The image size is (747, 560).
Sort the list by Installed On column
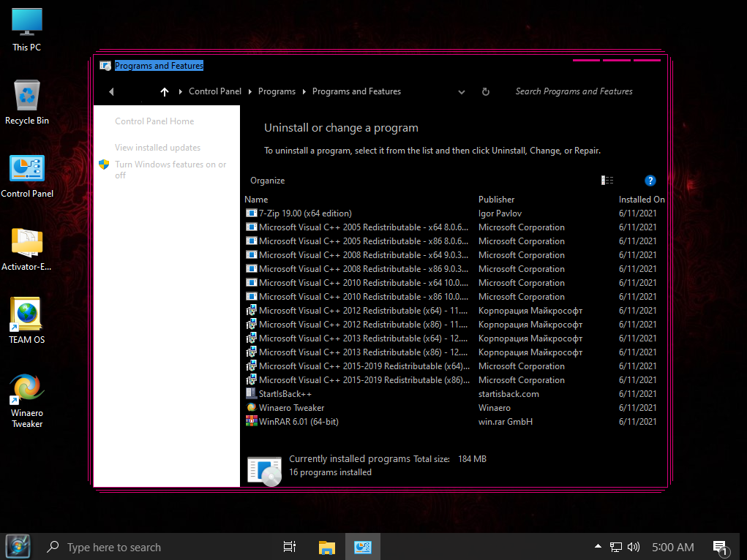click(x=642, y=200)
